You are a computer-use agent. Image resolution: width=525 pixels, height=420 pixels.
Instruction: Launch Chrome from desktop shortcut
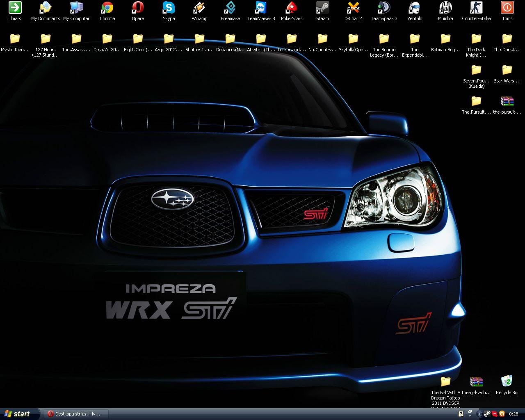107,11
